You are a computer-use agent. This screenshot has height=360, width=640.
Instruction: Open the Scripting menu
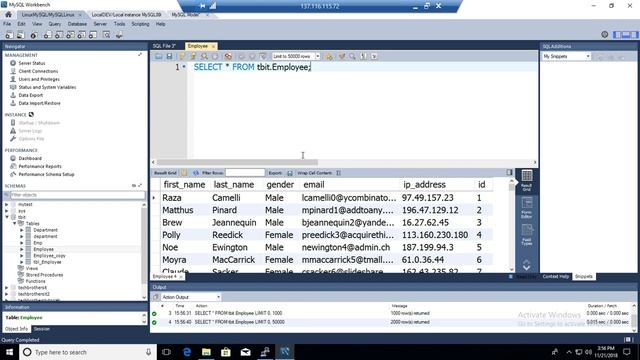[140, 24]
